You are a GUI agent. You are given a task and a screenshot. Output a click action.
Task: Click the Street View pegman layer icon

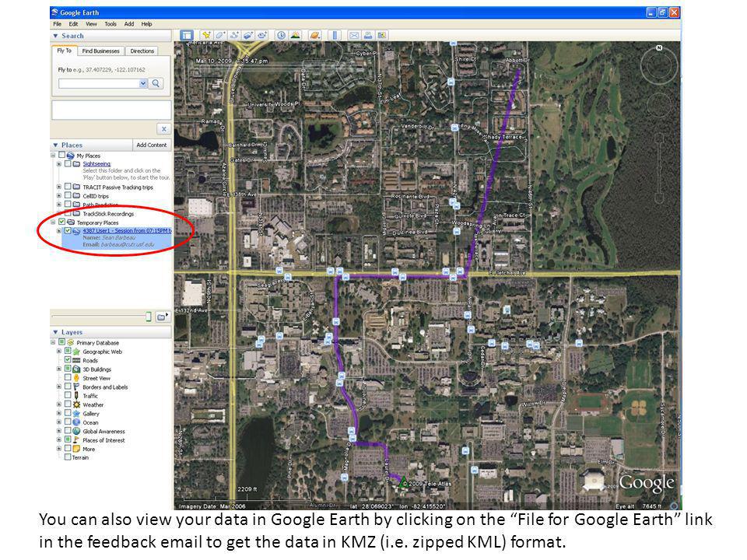[x=76, y=378]
